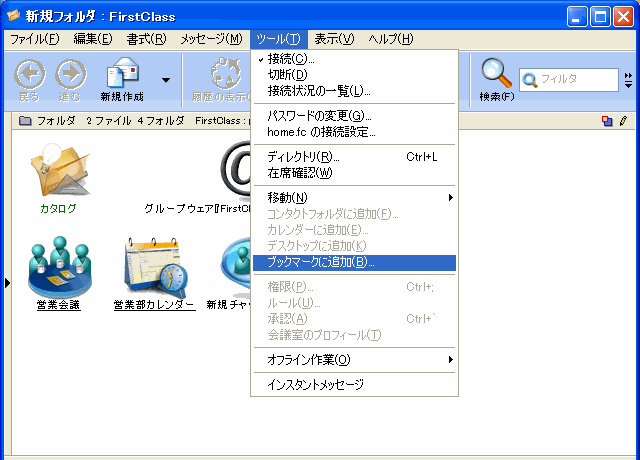Open the 表示 menu in the menu bar
This screenshot has width=640, height=460.
tap(333, 39)
